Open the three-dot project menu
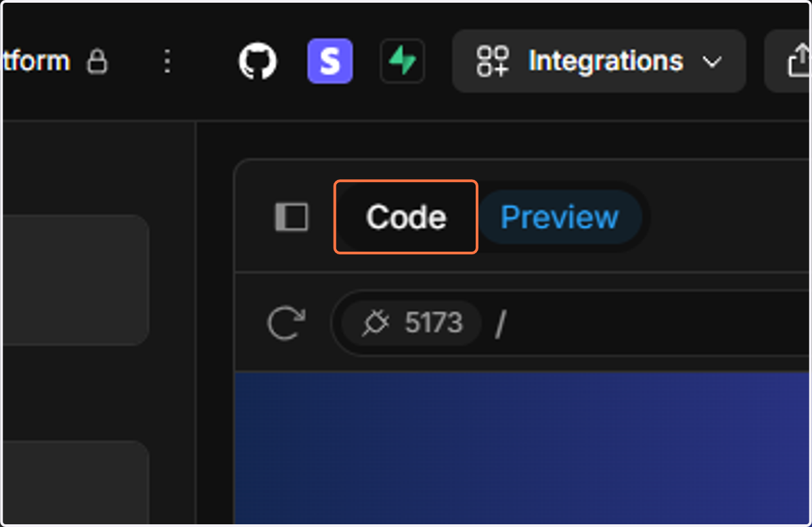This screenshot has width=812, height=527. (x=167, y=62)
